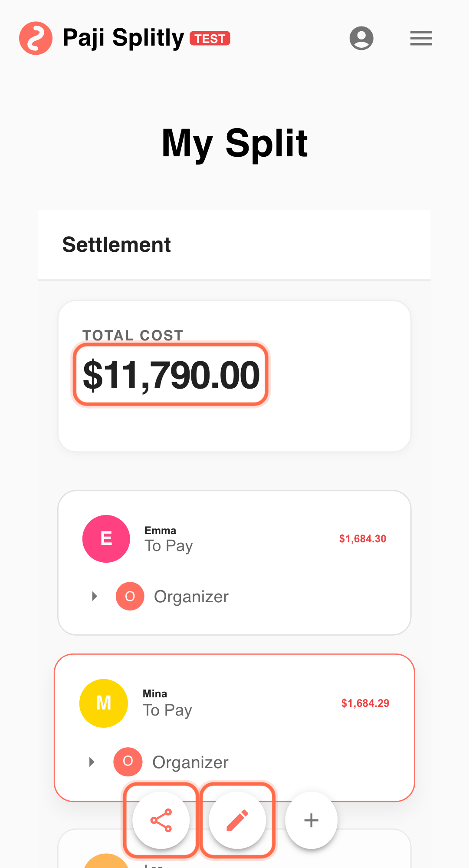Click Mina's $1,684.29 amount
The height and width of the screenshot is (868, 469).
tap(365, 703)
